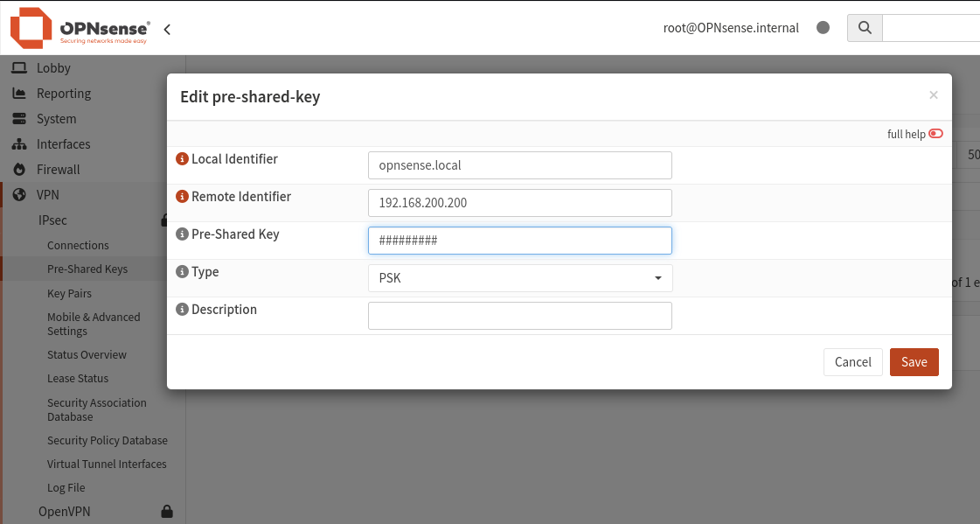Show help for Local Identifier
The width and height of the screenshot is (980, 524).
pyautogui.click(x=182, y=159)
